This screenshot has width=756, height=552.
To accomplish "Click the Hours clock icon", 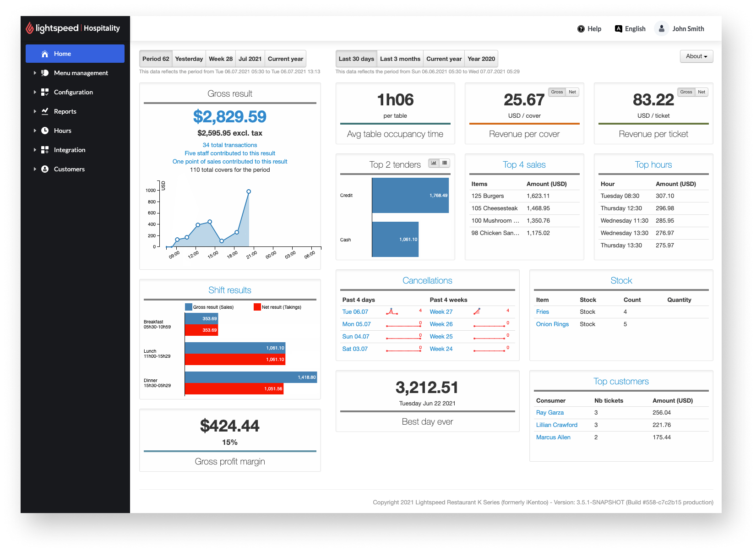I will [x=44, y=131].
